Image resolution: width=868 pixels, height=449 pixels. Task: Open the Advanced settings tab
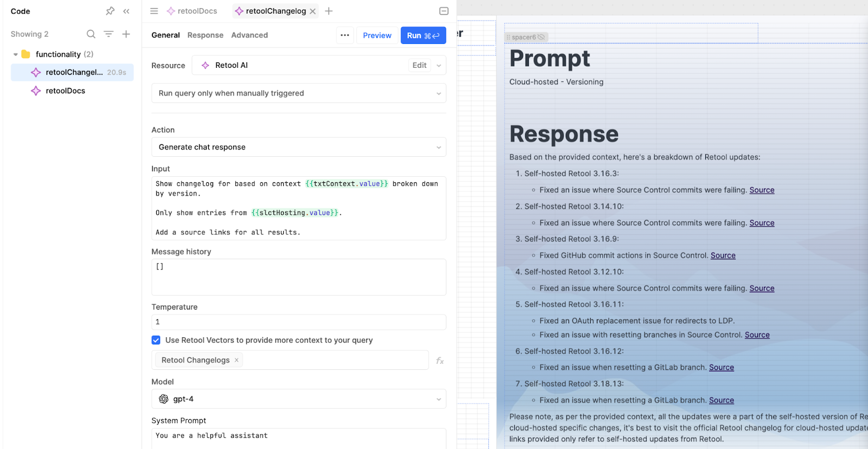click(x=250, y=35)
